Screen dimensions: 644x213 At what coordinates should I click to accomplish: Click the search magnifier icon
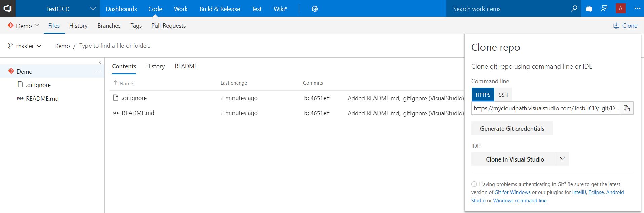(574, 9)
